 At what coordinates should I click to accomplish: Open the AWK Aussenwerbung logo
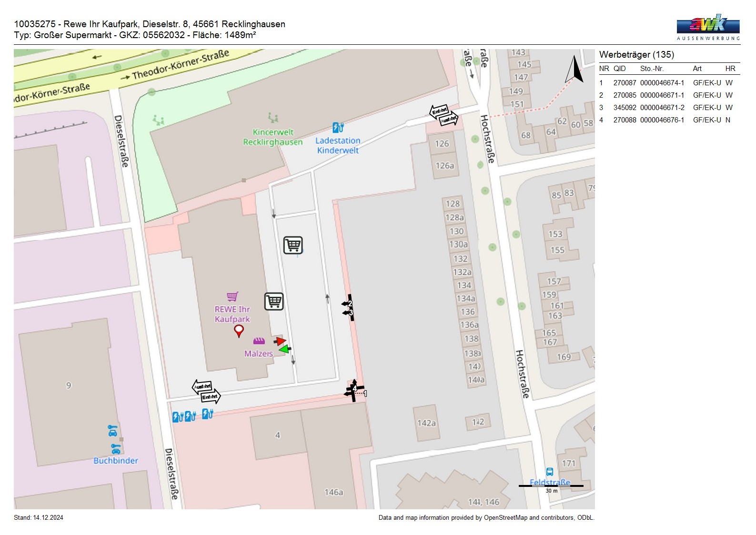click(x=708, y=27)
